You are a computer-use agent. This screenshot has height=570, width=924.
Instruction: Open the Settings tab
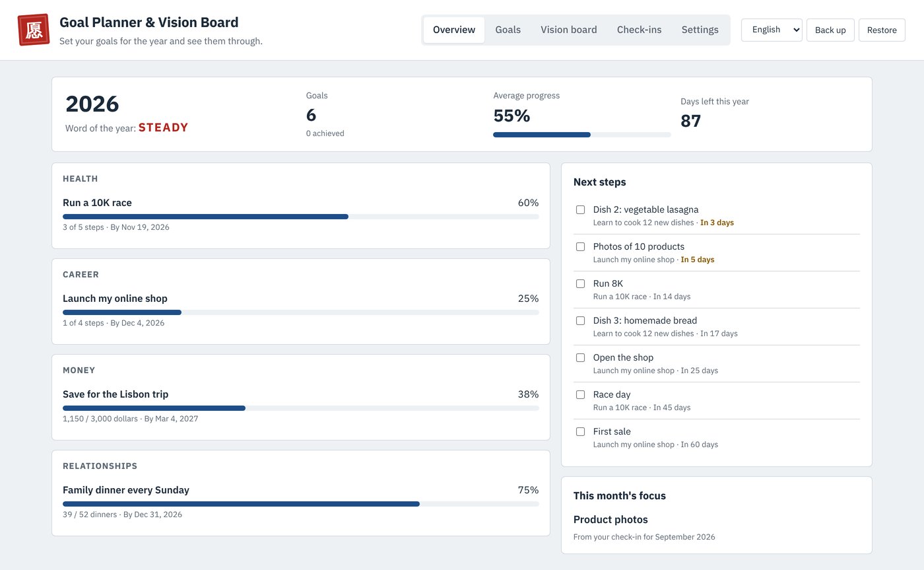[700, 30]
